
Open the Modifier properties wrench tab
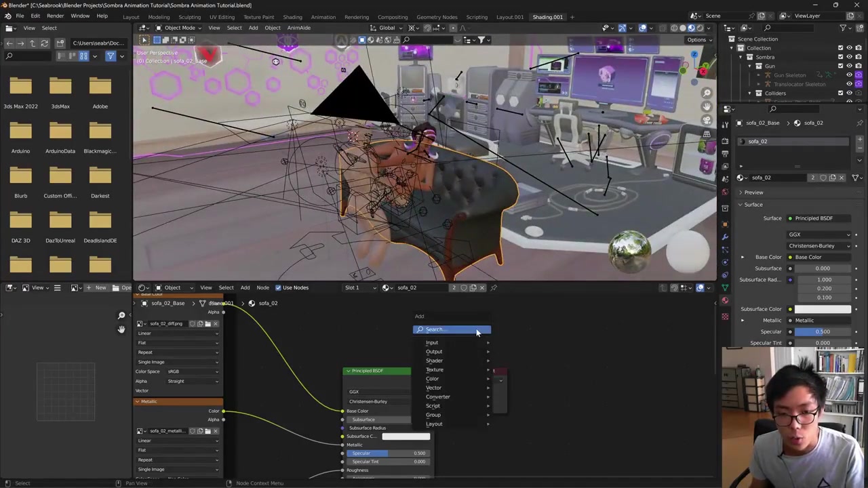click(x=725, y=237)
